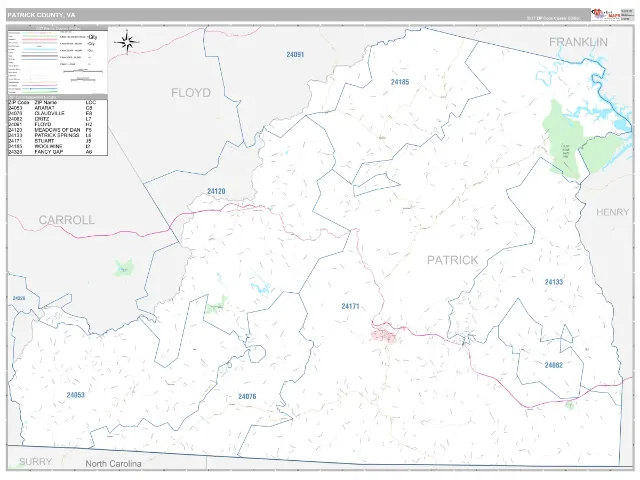Select the 24091 ZIP label on map
Screen dimensions: 640x480
tap(295, 55)
